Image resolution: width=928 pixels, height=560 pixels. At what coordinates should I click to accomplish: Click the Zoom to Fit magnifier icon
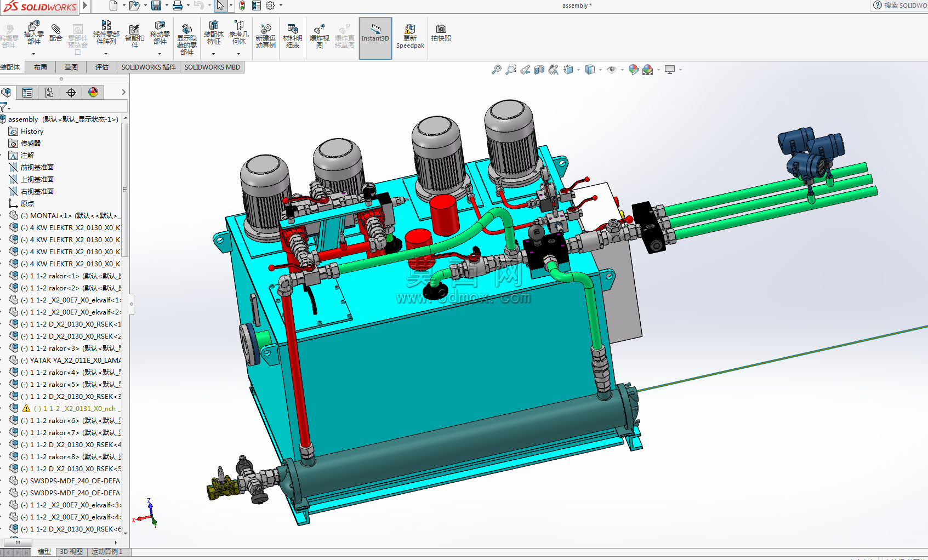coord(496,70)
